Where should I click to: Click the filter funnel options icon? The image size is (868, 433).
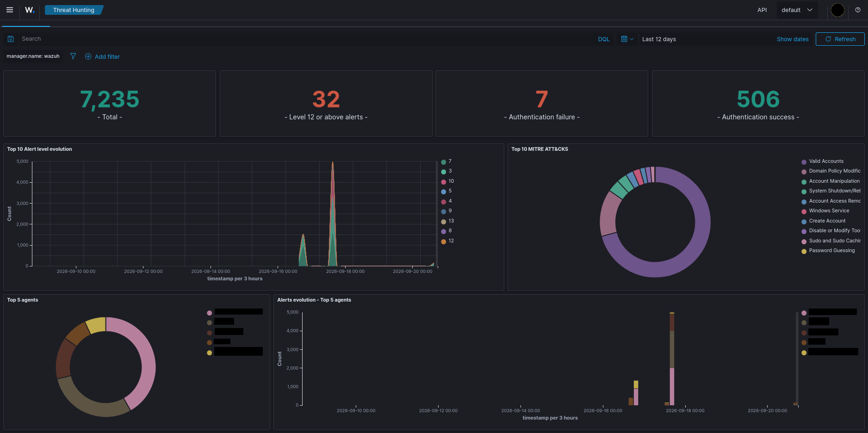click(73, 56)
